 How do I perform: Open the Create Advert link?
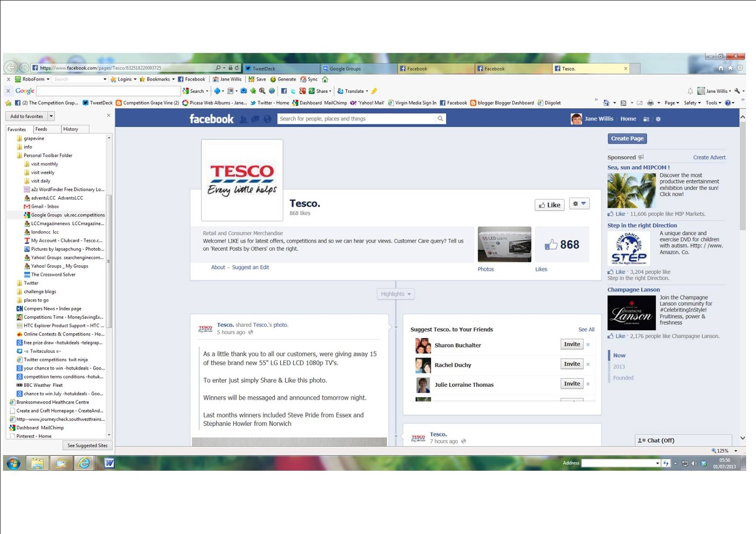coord(709,158)
